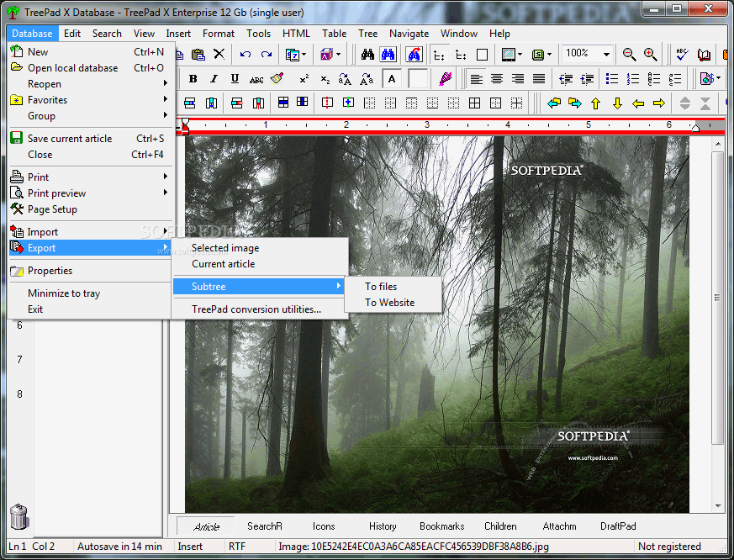Switch to the DraftPad tab

tap(618, 526)
